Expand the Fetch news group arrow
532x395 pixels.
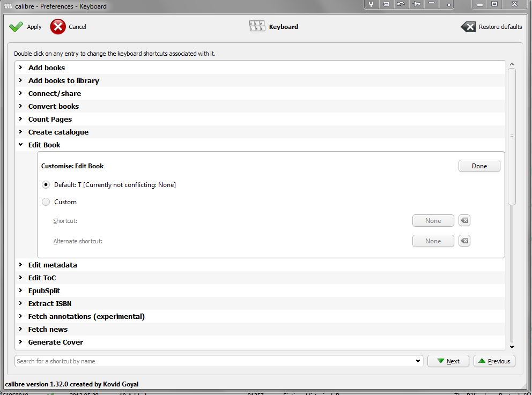click(21, 329)
